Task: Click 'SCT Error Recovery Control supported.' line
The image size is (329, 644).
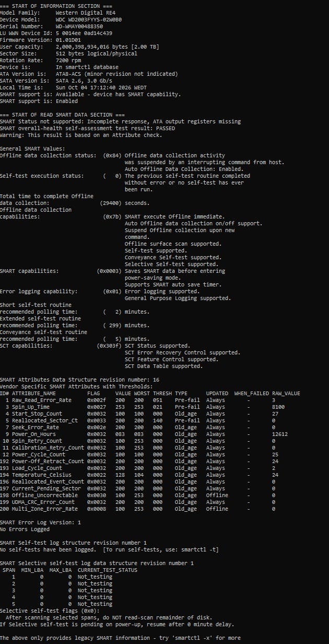Action: click(182, 352)
